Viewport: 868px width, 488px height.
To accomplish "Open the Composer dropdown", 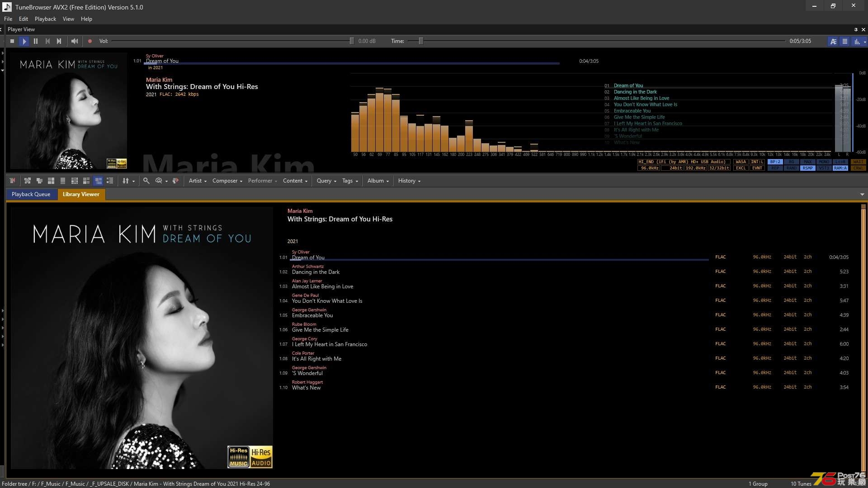I will pyautogui.click(x=227, y=181).
